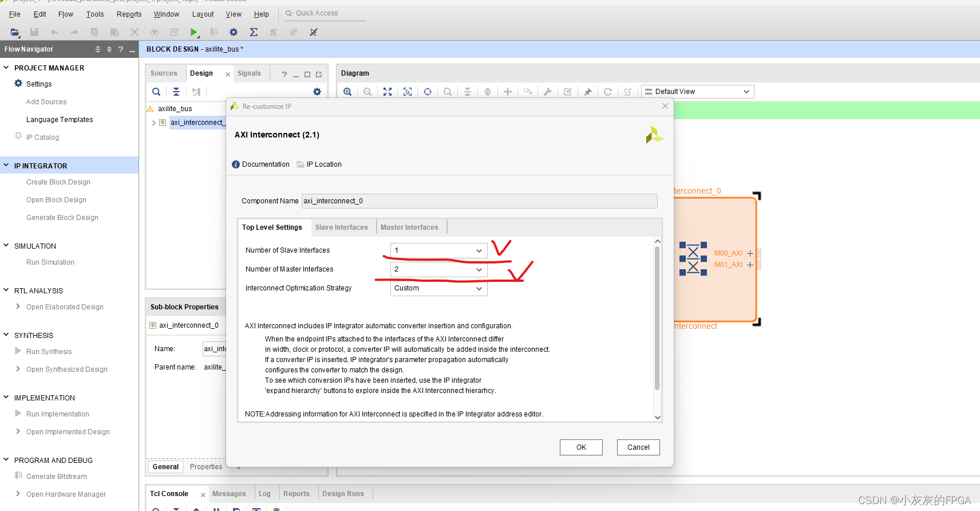The image size is (980, 511).
Task: Click the Add IP plus icon in Diagram
Action: (508, 92)
